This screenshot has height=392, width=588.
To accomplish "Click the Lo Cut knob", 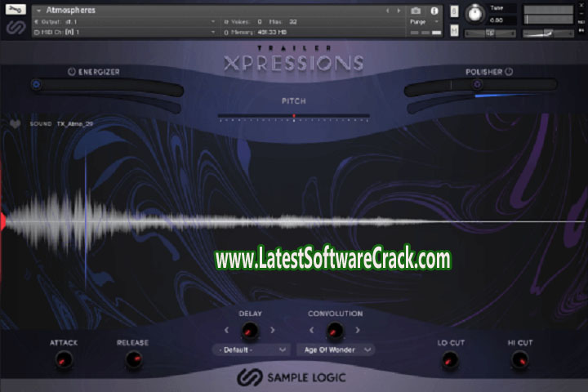I will point(450,360).
